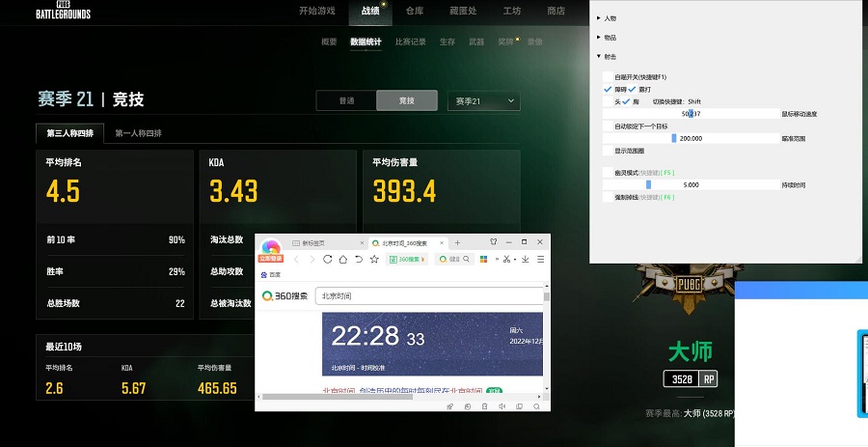Open the 工坊 tab
The width and height of the screenshot is (868, 447).
[x=511, y=11]
